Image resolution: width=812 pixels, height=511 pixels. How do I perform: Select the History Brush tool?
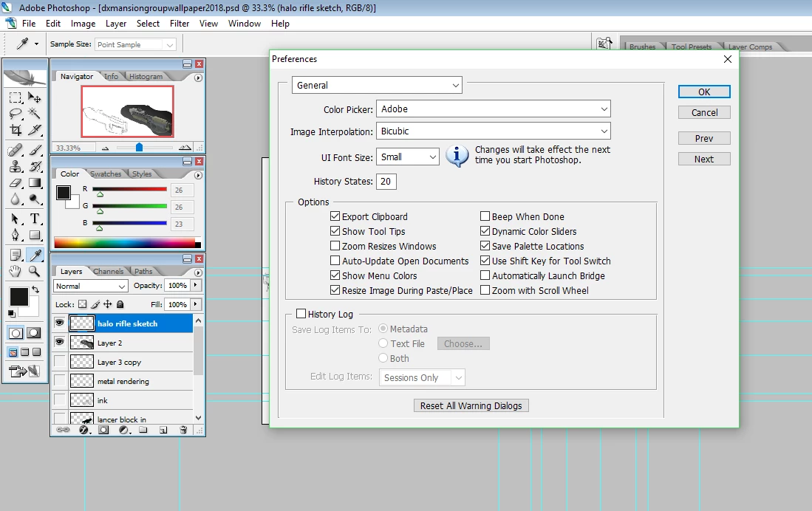pyautogui.click(x=35, y=166)
